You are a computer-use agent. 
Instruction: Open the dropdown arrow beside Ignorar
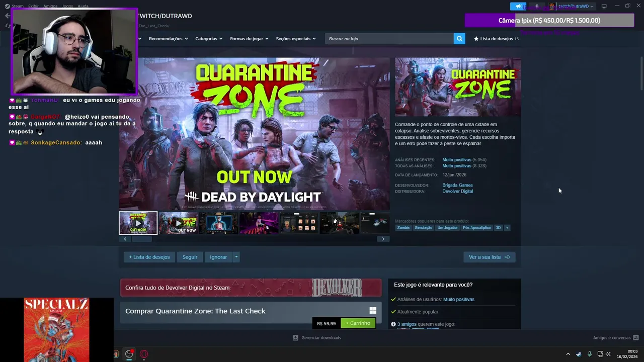click(x=236, y=257)
